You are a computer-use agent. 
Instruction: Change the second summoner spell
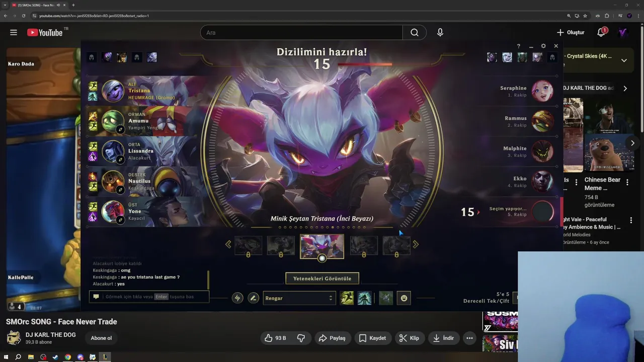(364, 298)
